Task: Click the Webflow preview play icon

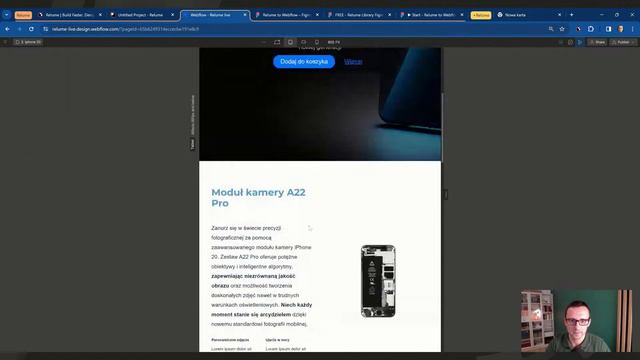Action: 580,42
